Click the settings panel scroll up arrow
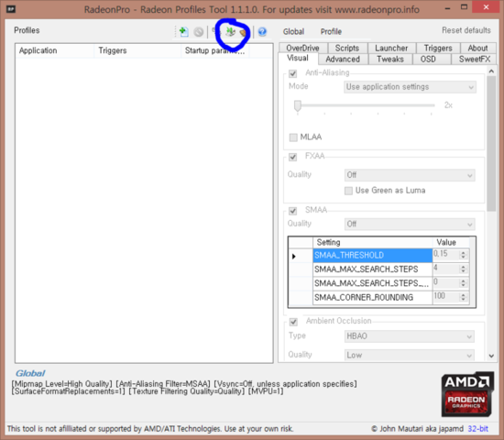Screen dimensions: 504x440 click(491, 71)
